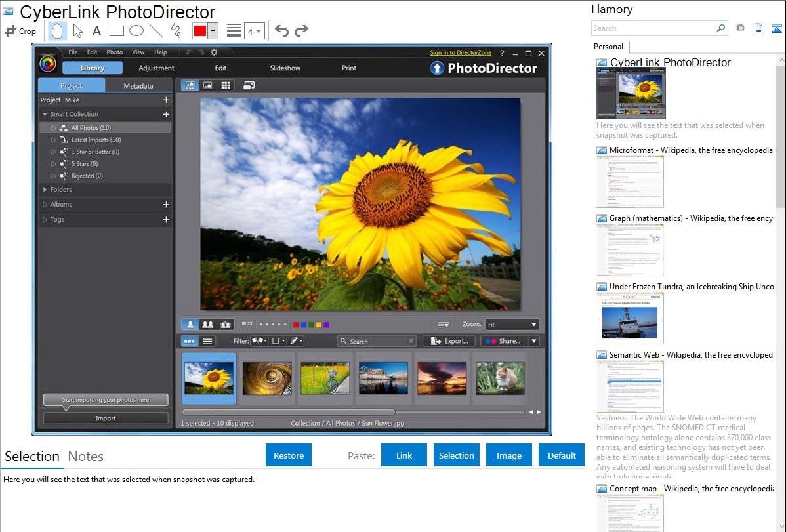Expand the Tags section
This screenshot has height=532, width=786.
point(45,220)
